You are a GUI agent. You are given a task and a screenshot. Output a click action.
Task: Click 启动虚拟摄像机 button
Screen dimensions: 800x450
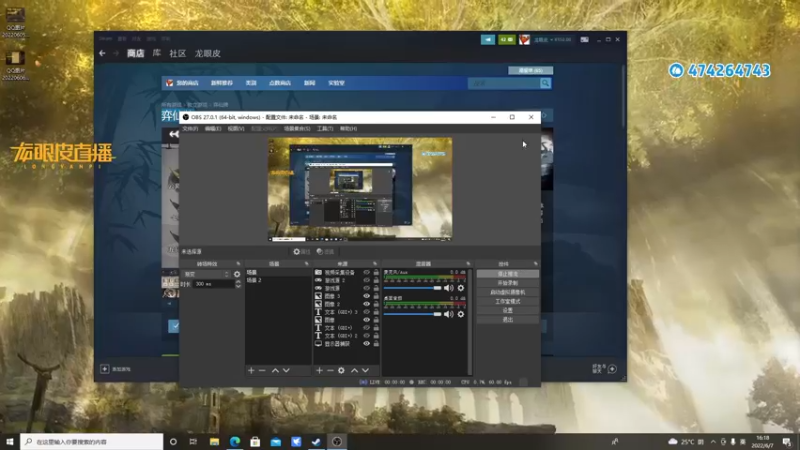(508, 292)
